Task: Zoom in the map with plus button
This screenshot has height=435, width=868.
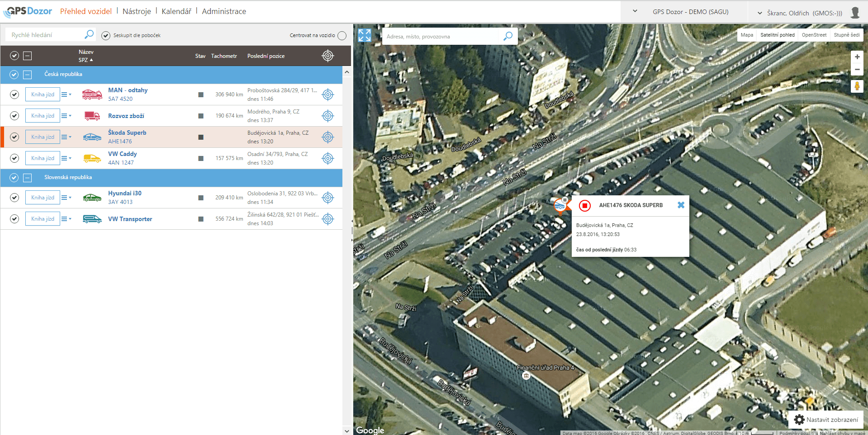Action: click(857, 57)
